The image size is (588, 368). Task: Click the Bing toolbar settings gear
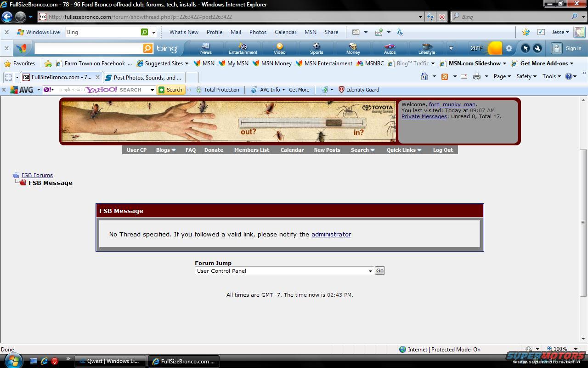[x=509, y=48]
